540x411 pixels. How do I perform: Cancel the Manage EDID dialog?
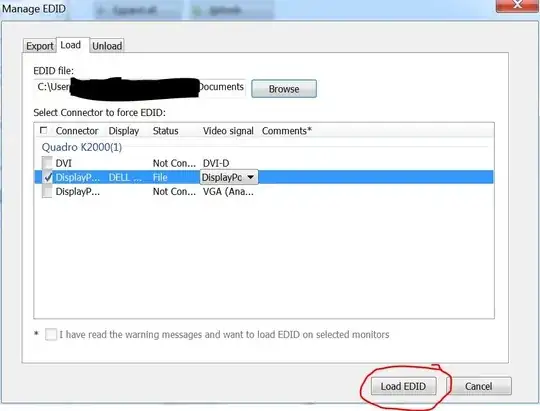[478, 386]
